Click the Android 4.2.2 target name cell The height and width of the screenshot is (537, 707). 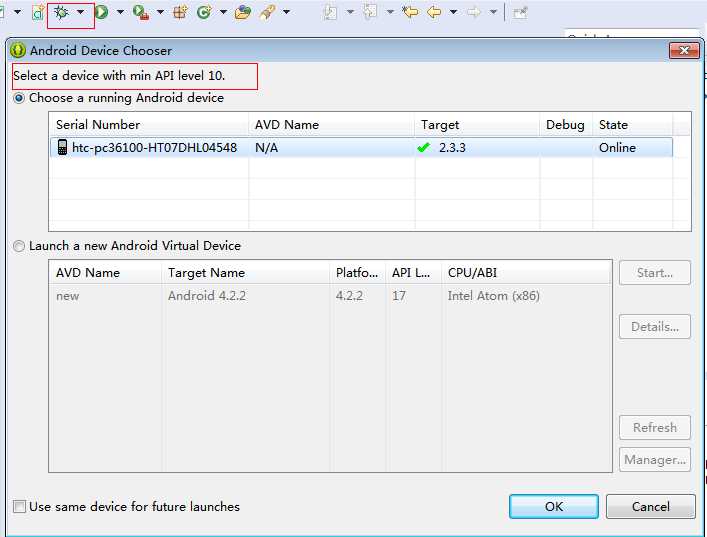click(207, 296)
